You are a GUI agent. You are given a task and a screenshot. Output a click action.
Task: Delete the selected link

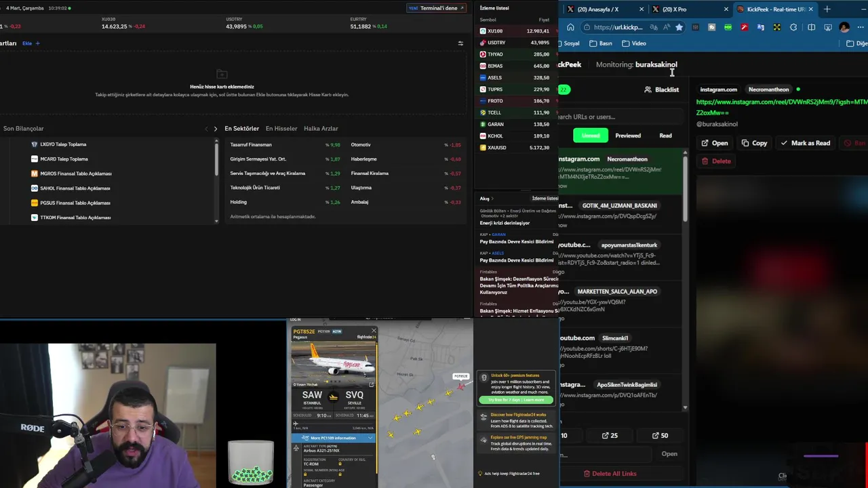716,161
